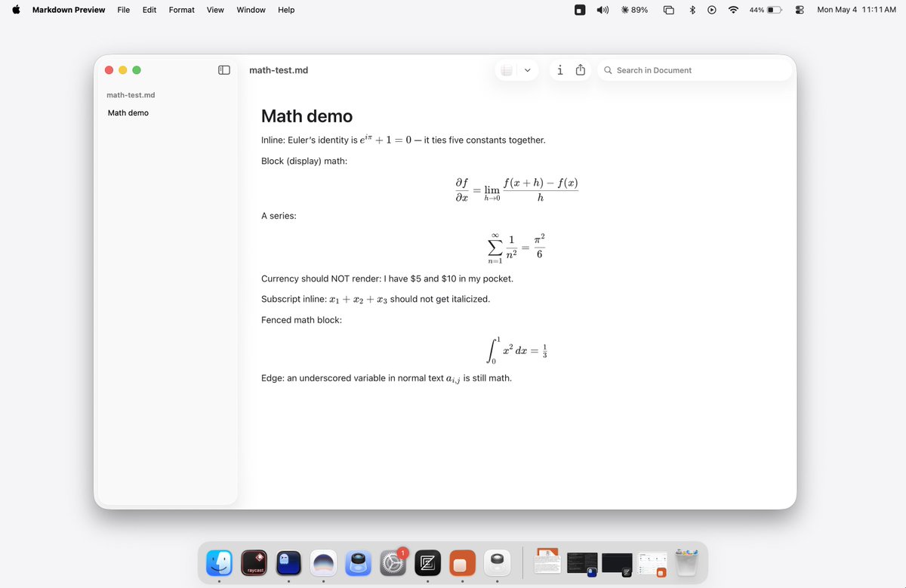Open the orange document minimized window in Dock
Screen dimensions: 906x588
[547, 562]
